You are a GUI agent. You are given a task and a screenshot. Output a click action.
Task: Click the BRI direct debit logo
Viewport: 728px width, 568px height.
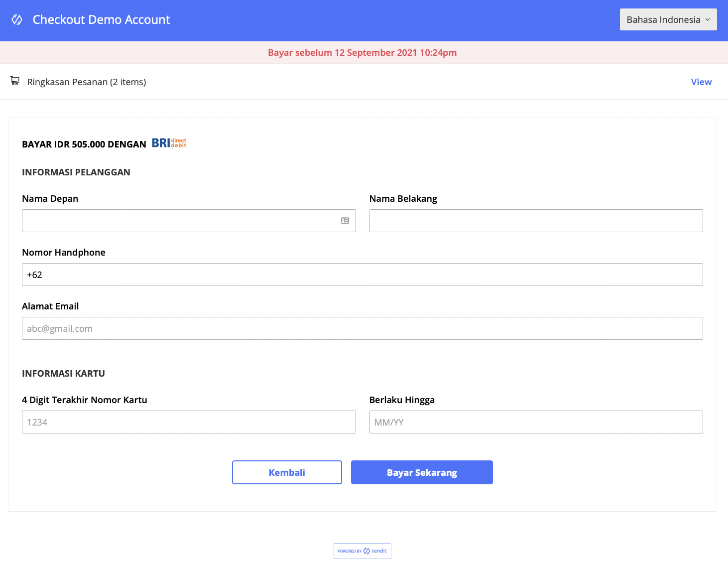(x=169, y=143)
